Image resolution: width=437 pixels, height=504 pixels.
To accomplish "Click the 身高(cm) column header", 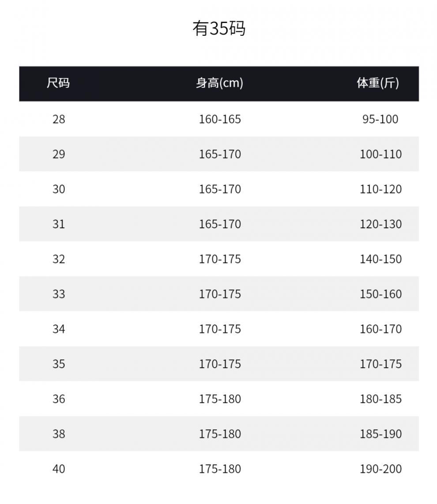I will (219, 83).
